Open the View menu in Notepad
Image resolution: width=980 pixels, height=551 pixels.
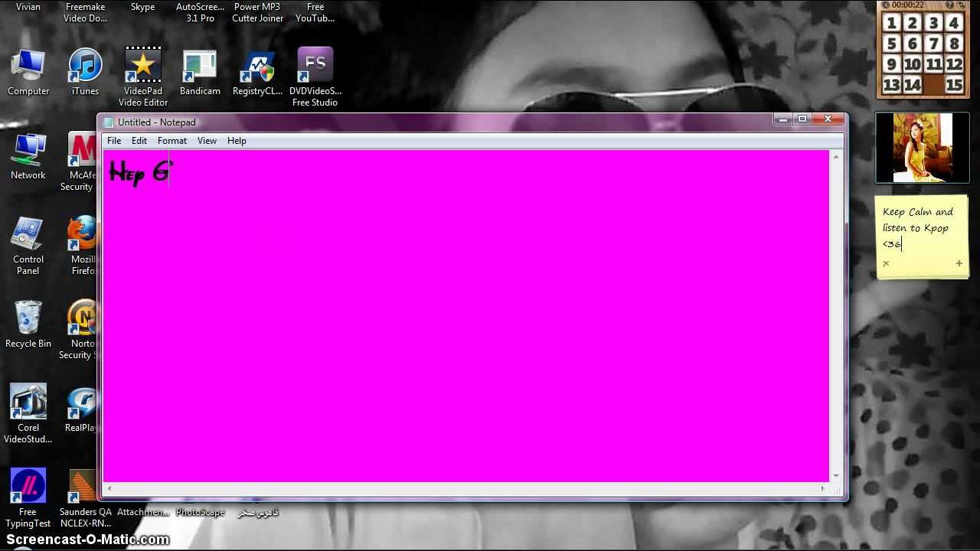[207, 141]
